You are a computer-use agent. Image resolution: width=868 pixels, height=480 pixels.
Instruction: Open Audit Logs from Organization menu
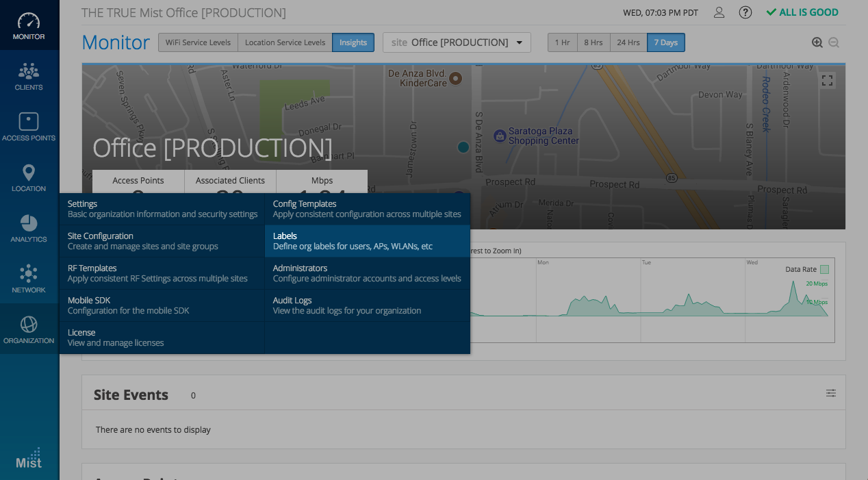[367, 305]
